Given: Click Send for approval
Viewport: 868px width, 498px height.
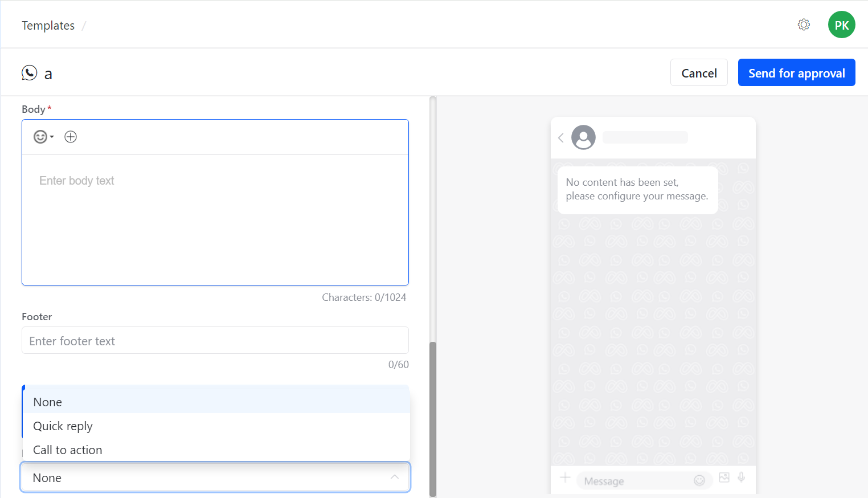Looking at the screenshot, I should pyautogui.click(x=796, y=72).
